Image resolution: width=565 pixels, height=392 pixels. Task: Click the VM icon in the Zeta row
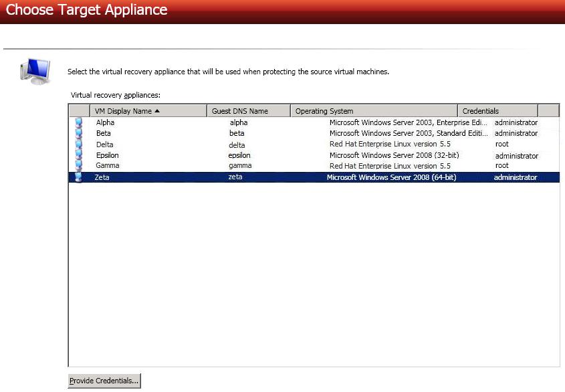pyautogui.click(x=78, y=177)
